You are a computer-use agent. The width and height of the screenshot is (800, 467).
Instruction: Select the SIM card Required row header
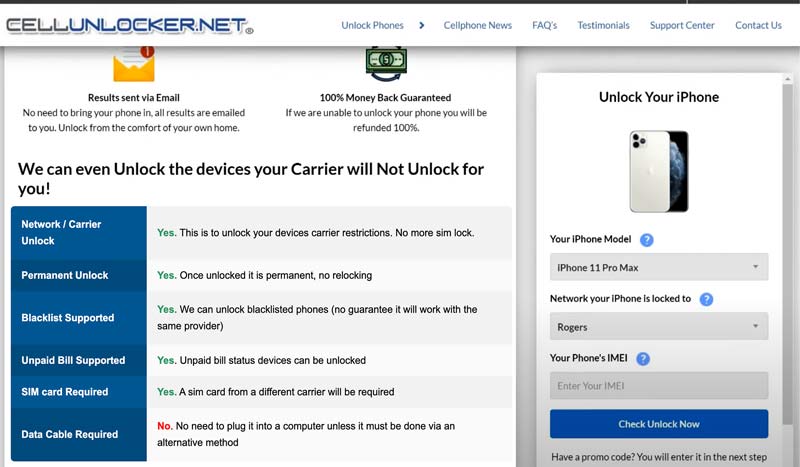click(79, 392)
